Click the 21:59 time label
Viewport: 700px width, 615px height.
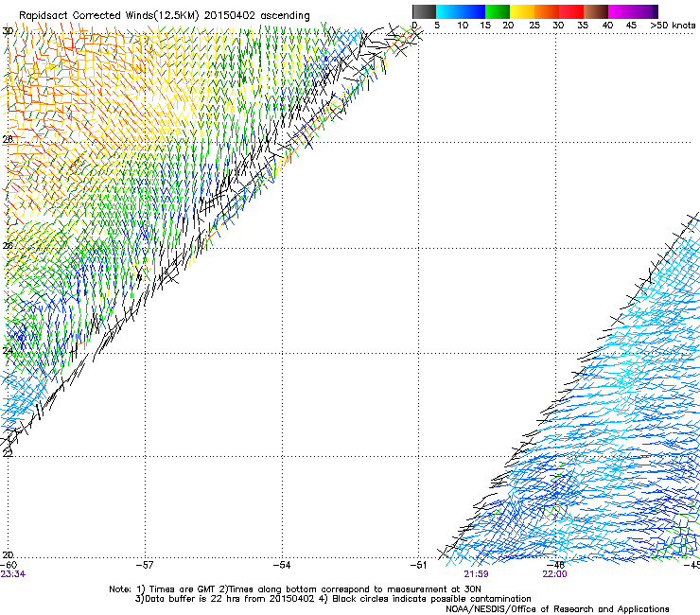click(x=476, y=574)
